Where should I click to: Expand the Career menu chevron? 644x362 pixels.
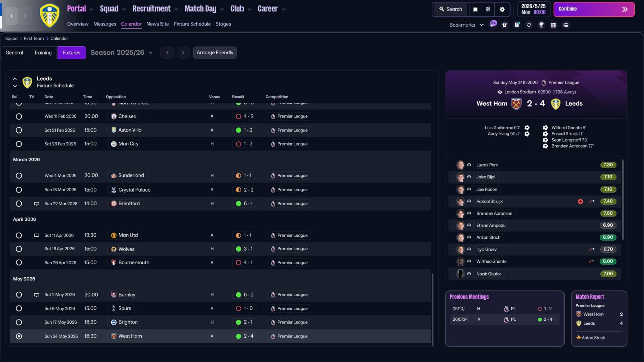click(x=284, y=9)
